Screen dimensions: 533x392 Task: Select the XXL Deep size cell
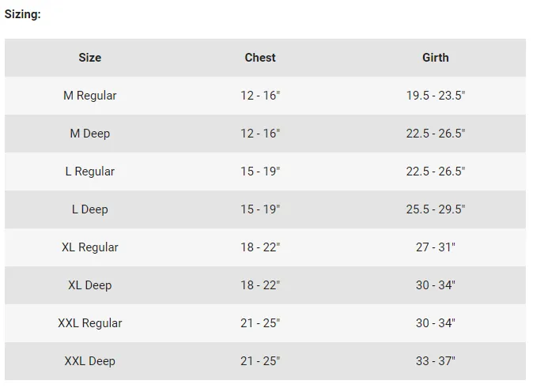tap(89, 361)
